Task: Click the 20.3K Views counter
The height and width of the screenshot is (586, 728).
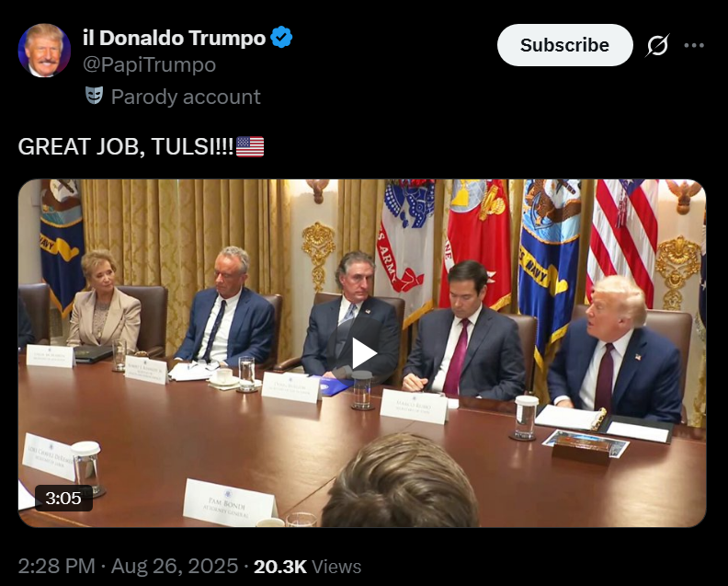Action: [x=307, y=567]
